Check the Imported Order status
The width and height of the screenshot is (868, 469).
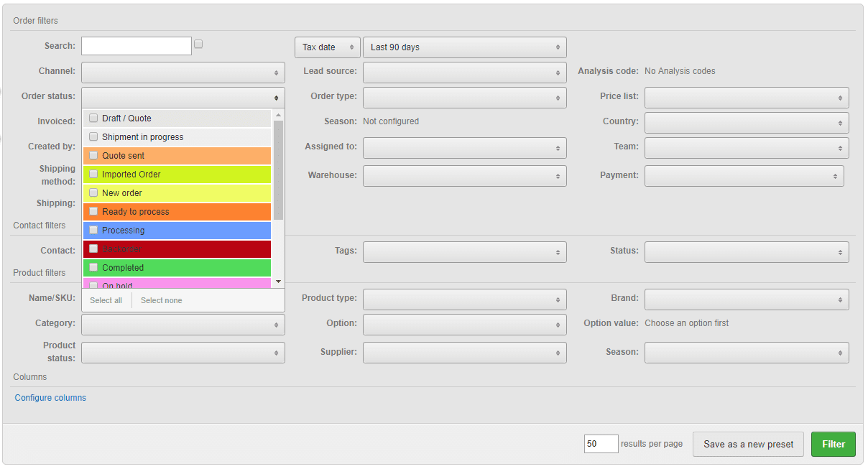pyautogui.click(x=93, y=175)
